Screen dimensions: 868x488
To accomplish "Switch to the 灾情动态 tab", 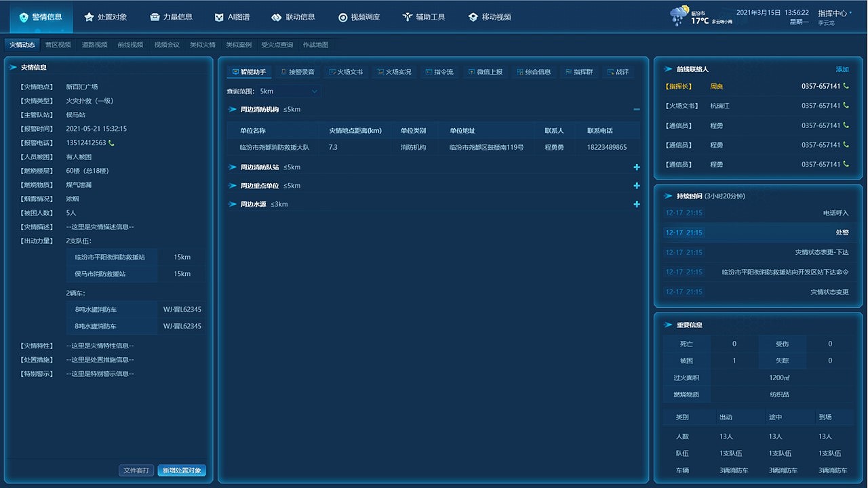I will click(x=22, y=45).
